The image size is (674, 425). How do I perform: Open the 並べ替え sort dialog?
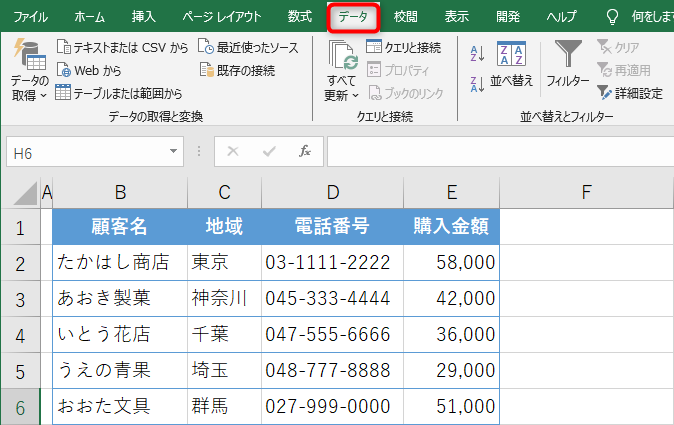click(x=511, y=62)
